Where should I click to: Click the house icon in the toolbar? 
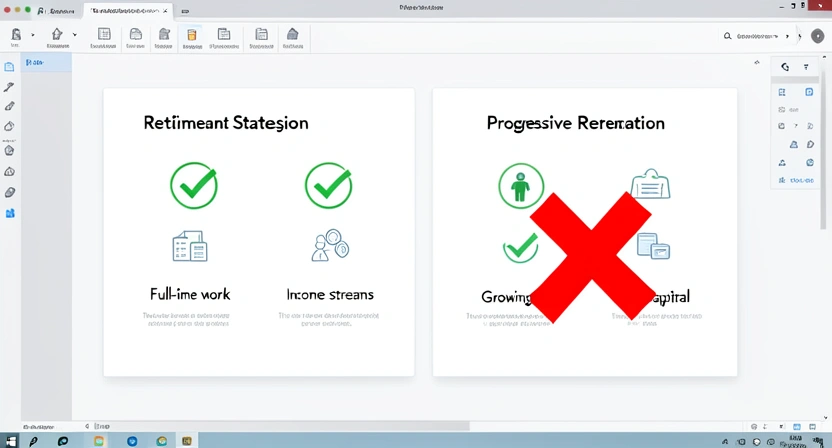57,35
